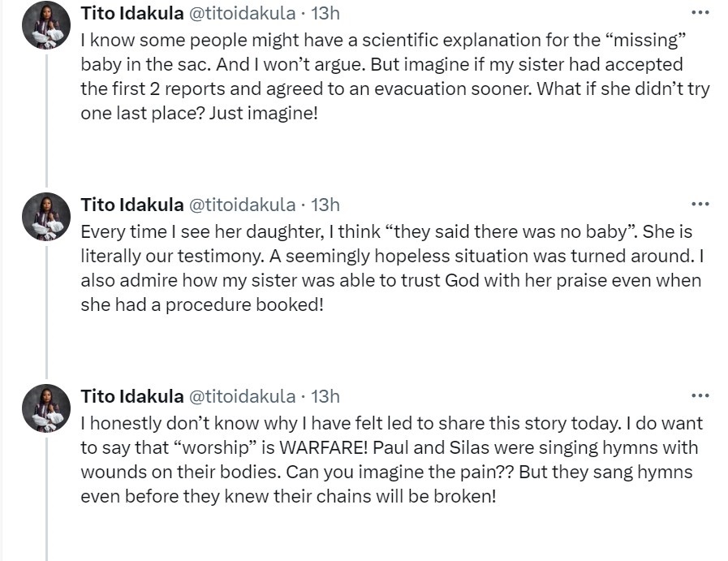Click the avatar beside the 'worship is WARFARE' tweet
This screenshot has height=561, width=728.
tap(46, 408)
